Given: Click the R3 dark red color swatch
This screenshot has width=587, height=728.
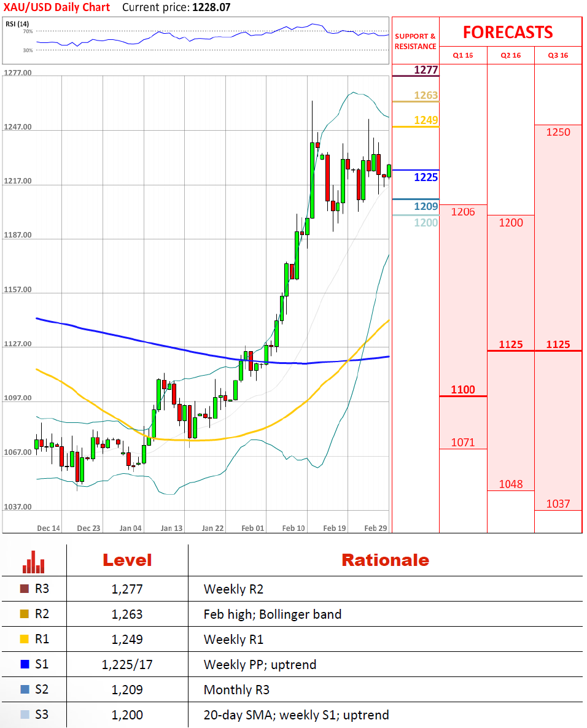Looking at the screenshot, I should click(25, 589).
